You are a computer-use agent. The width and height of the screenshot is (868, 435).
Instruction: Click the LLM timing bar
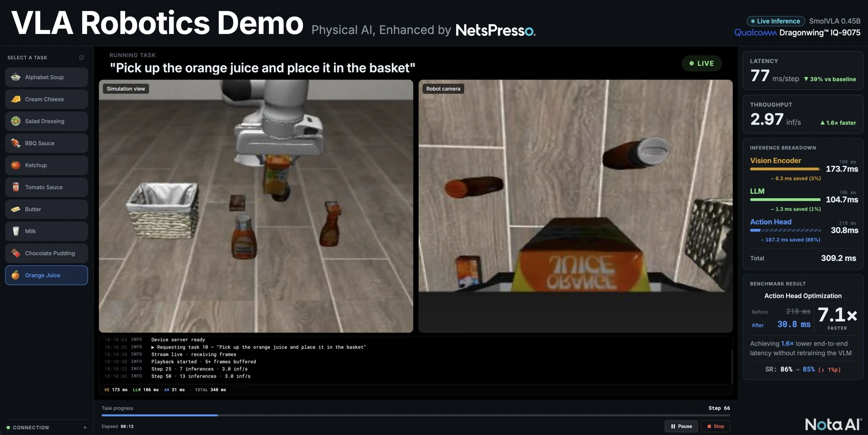[x=785, y=199]
